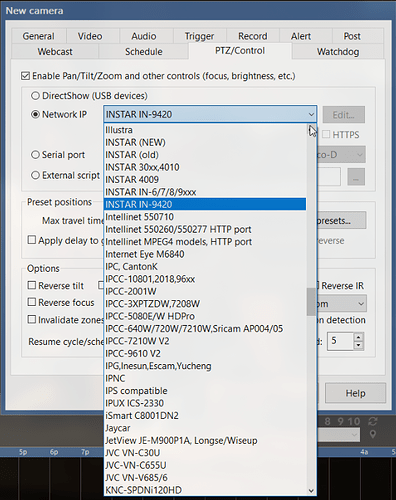The width and height of the screenshot is (396, 500).
Task: Pick IPCC-2001W from list
Action: pos(205,291)
